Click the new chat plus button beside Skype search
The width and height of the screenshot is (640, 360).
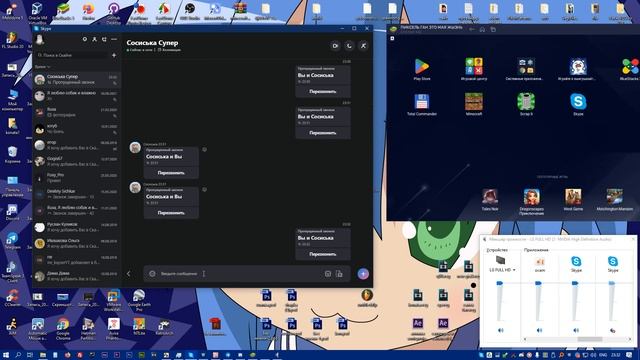(x=114, y=55)
